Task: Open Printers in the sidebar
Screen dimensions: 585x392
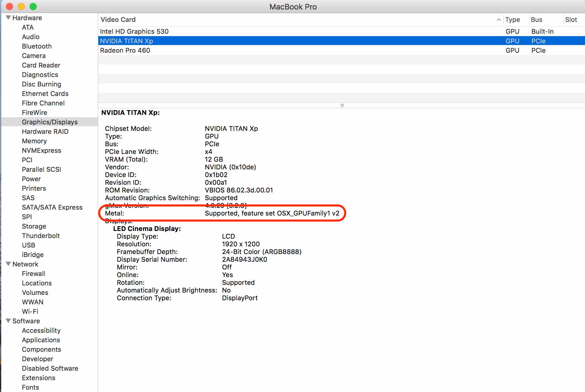Action: (x=34, y=188)
